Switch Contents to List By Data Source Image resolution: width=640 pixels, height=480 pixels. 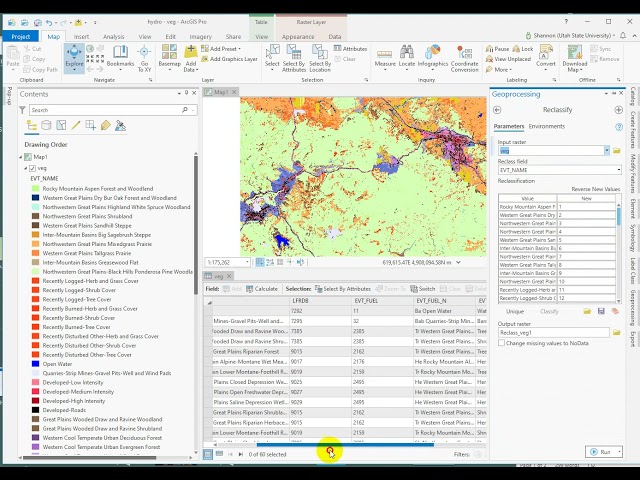point(46,125)
